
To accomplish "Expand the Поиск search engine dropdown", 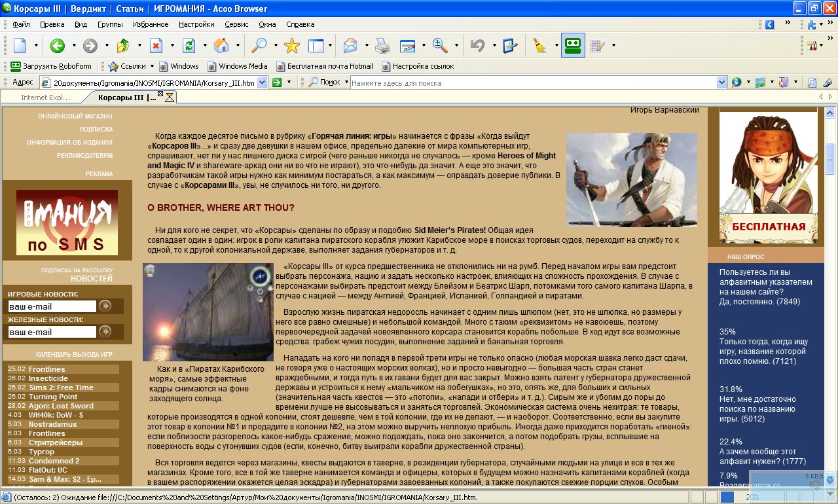I will 345,82.
